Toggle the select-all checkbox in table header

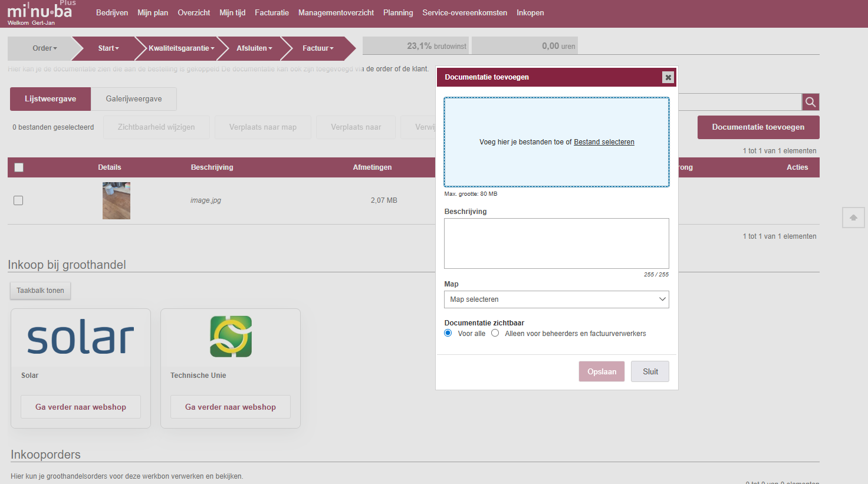(x=19, y=167)
